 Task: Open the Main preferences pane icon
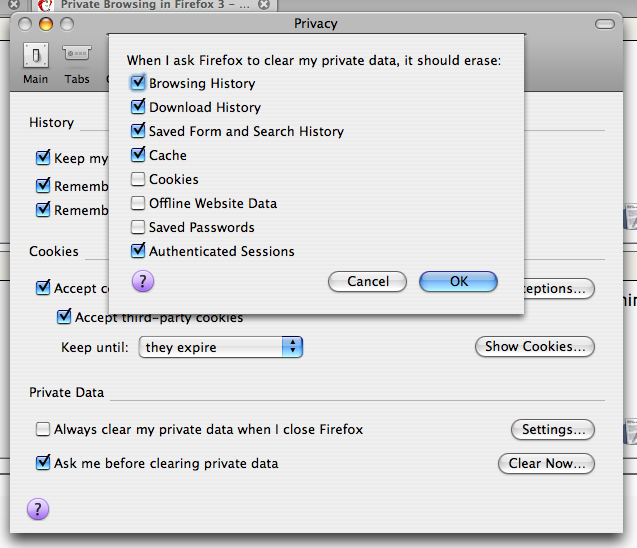pos(36,55)
